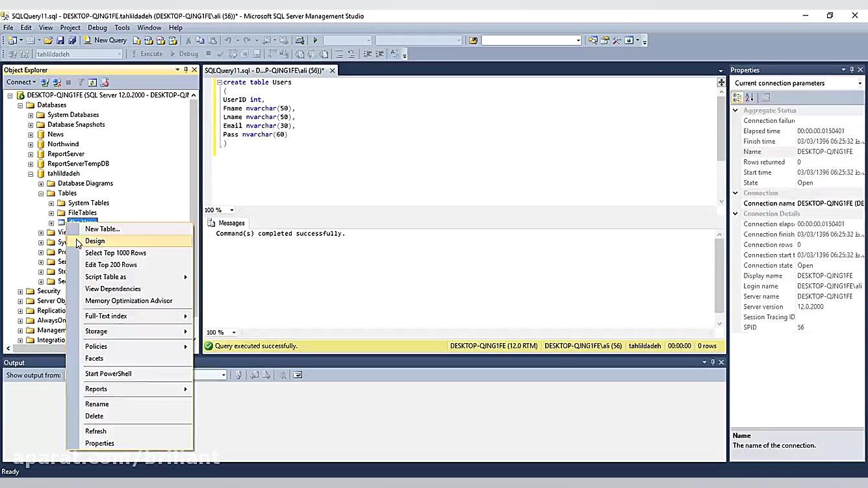868x488 pixels.
Task: Select the Messages results tab
Action: [x=226, y=223]
